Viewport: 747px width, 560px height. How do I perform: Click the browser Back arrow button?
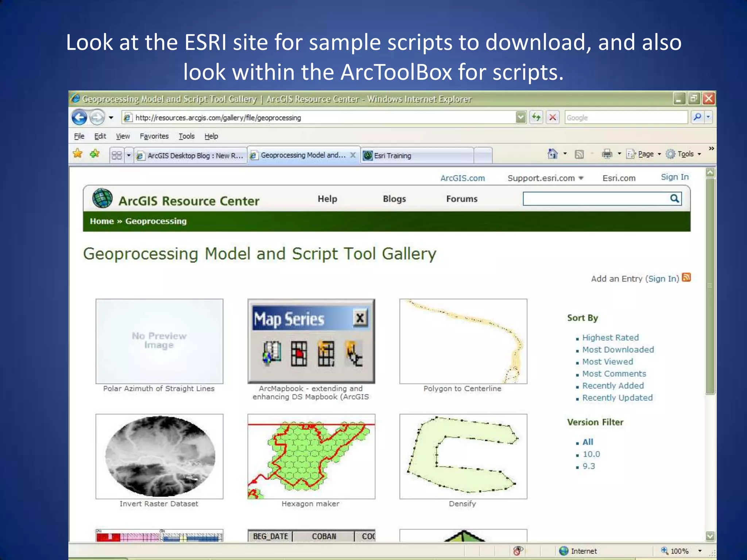coord(79,117)
